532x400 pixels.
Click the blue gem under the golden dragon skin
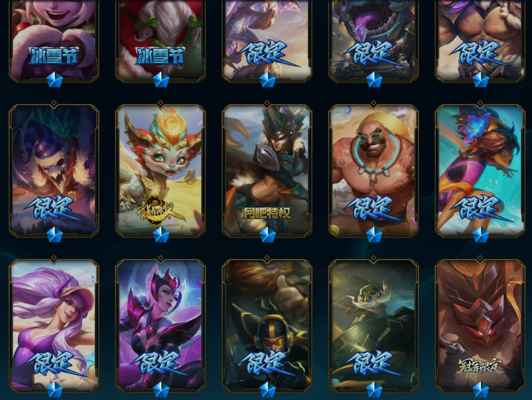[x=160, y=235]
